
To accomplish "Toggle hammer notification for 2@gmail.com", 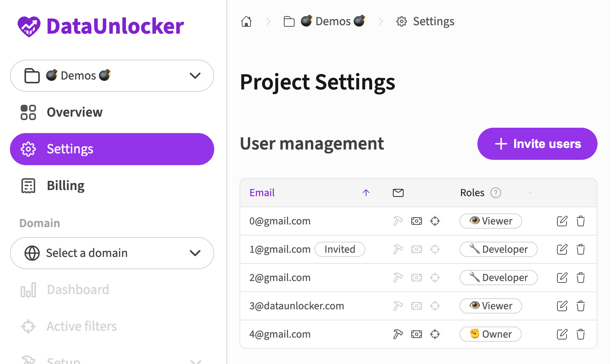I will 398,278.
